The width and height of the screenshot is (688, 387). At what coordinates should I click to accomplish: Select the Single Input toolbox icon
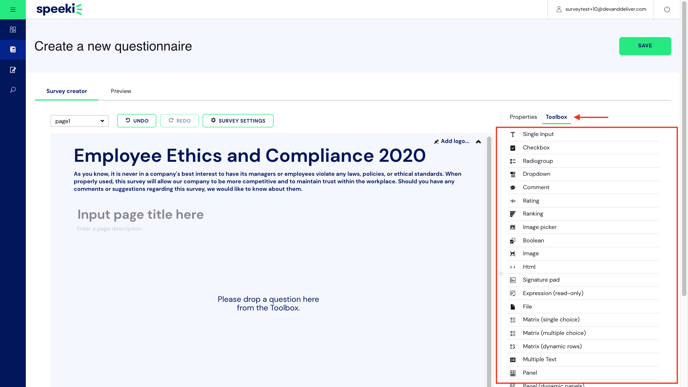tap(512, 134)
